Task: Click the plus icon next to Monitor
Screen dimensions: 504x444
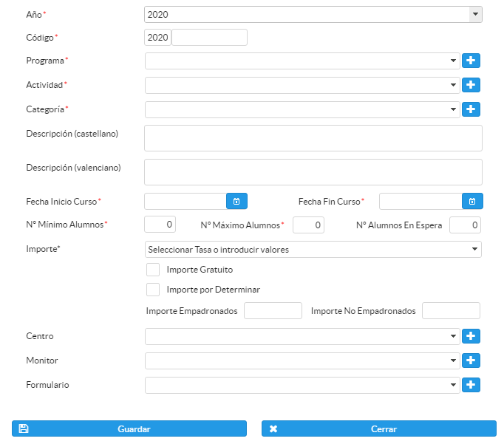Action: click(471, 361)
